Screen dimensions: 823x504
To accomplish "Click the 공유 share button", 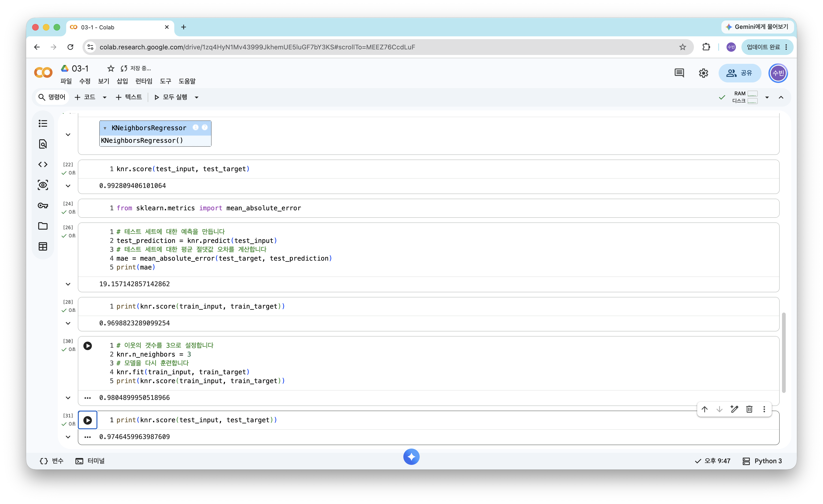I will (740, 73).
